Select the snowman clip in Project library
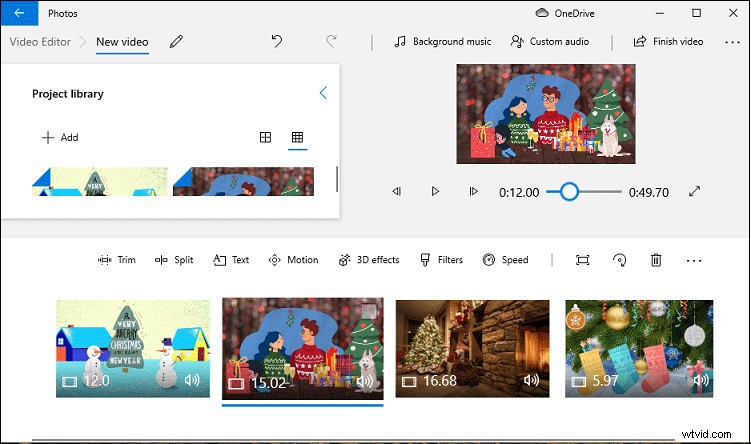This screenshot has width=751, height=444. tap(100, 182)
